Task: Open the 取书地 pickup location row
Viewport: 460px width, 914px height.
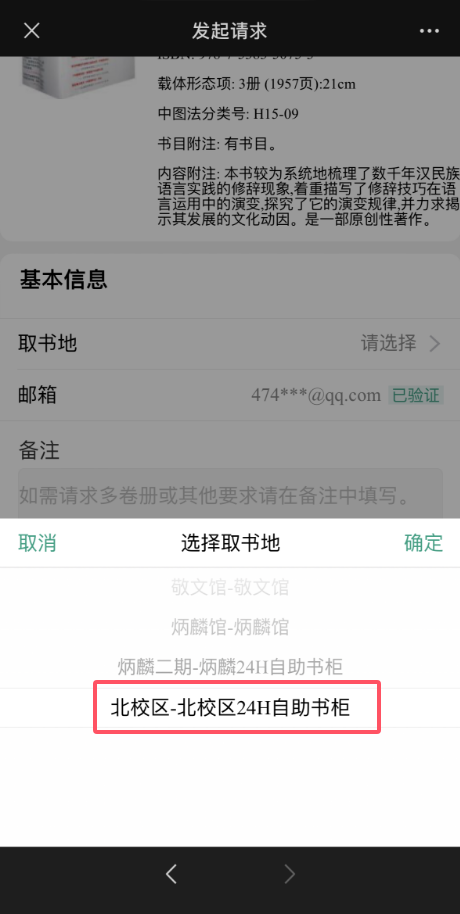Action: click(230, 344)
